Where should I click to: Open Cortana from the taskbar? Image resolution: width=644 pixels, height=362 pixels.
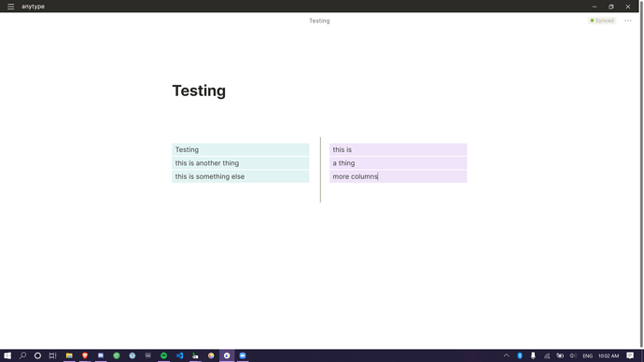tap(37, 355)
